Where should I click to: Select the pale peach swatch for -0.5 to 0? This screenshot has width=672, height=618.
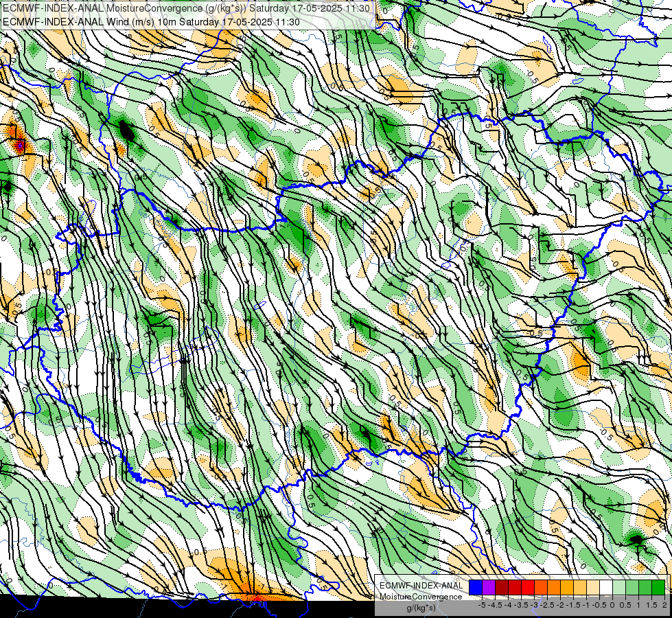(x=593, y=588)
